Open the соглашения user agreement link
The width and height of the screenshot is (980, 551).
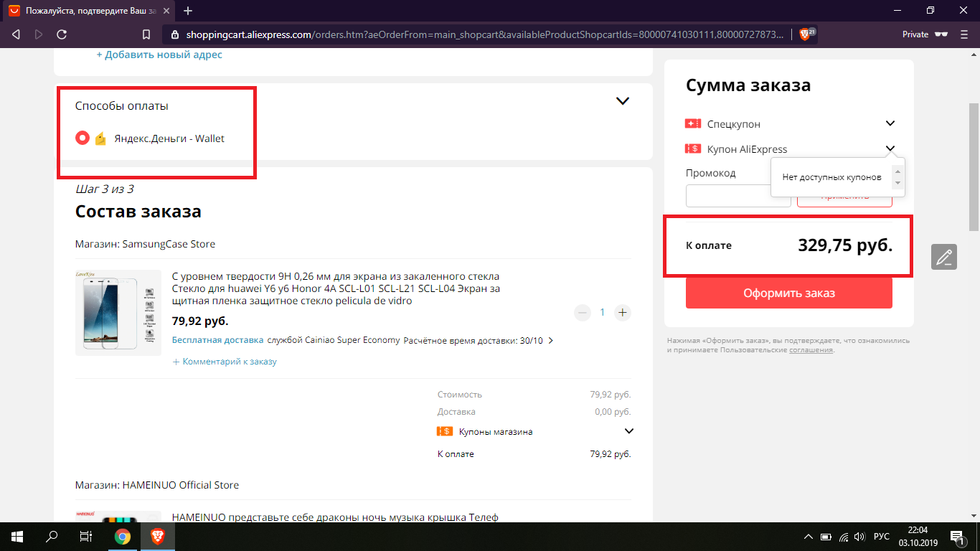point(811,350)
